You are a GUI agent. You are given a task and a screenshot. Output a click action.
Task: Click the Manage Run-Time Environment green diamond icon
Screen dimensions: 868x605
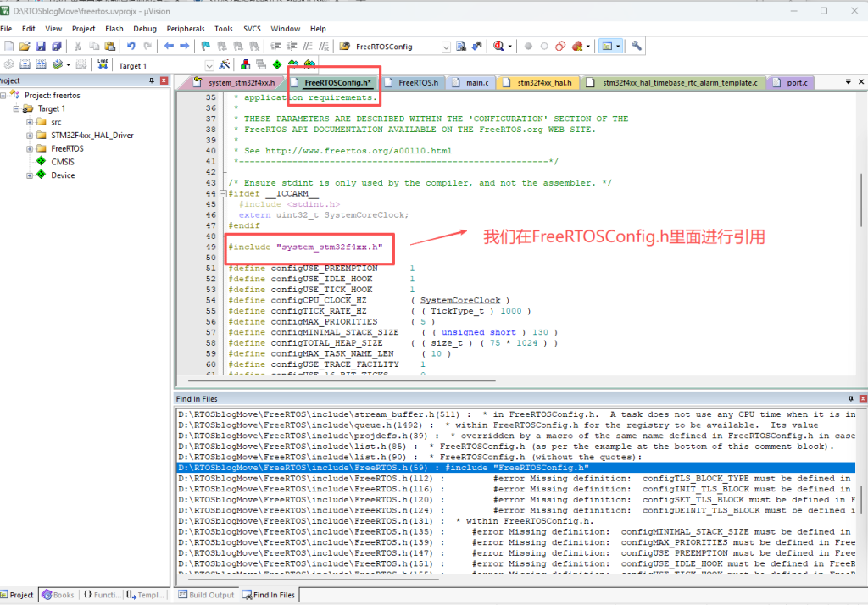[277, 64]
